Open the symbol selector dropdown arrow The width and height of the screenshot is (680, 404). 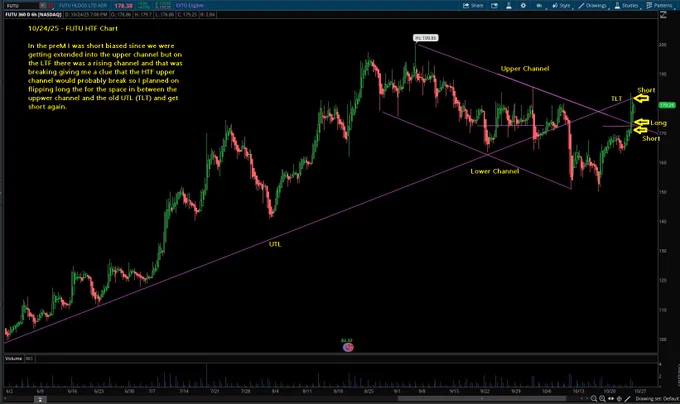(x=42, y=6)
